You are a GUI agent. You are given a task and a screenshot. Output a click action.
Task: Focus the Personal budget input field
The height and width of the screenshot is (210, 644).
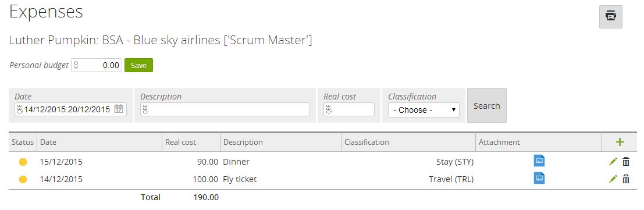[x=97, y=65]
